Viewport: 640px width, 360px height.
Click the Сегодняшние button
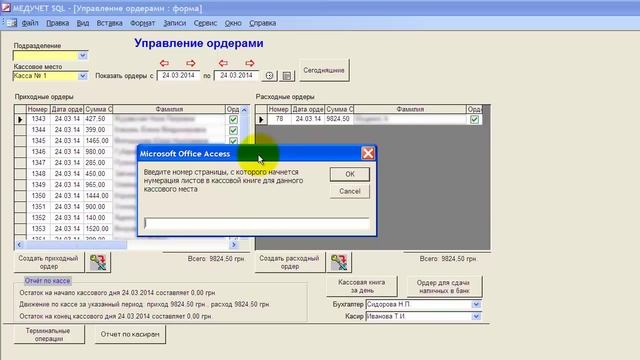(324, 70)
